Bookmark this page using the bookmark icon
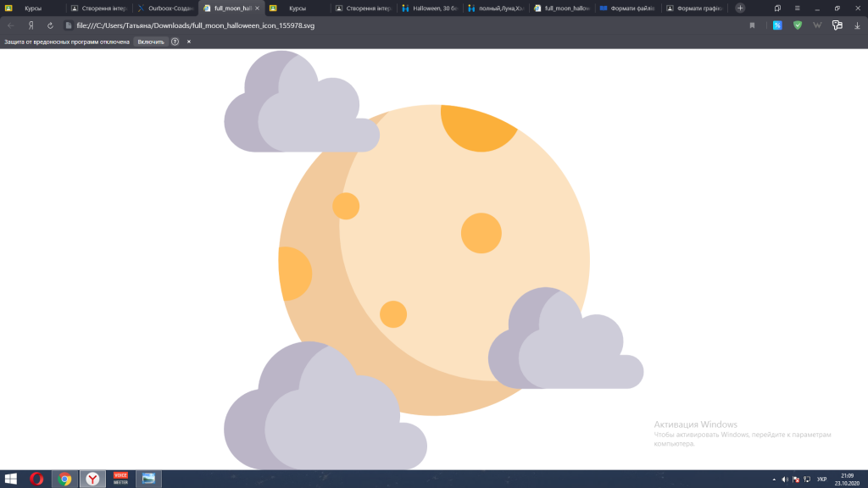 [x=752, y=25]
